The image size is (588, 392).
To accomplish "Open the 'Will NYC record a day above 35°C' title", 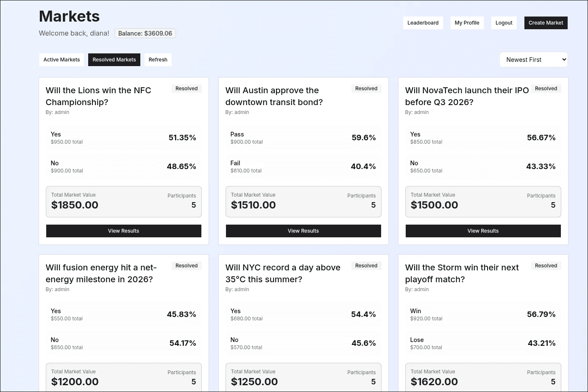I will 283,273.
